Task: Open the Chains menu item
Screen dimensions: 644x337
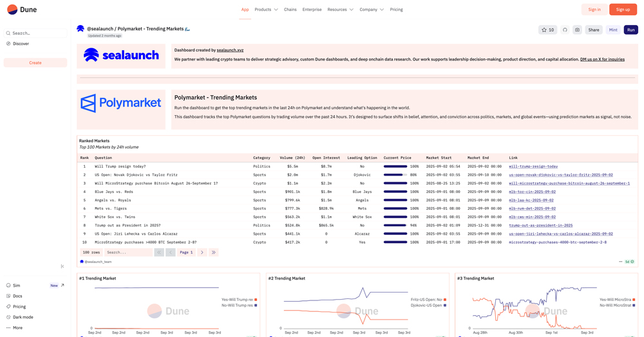Action: coord(290,10)
